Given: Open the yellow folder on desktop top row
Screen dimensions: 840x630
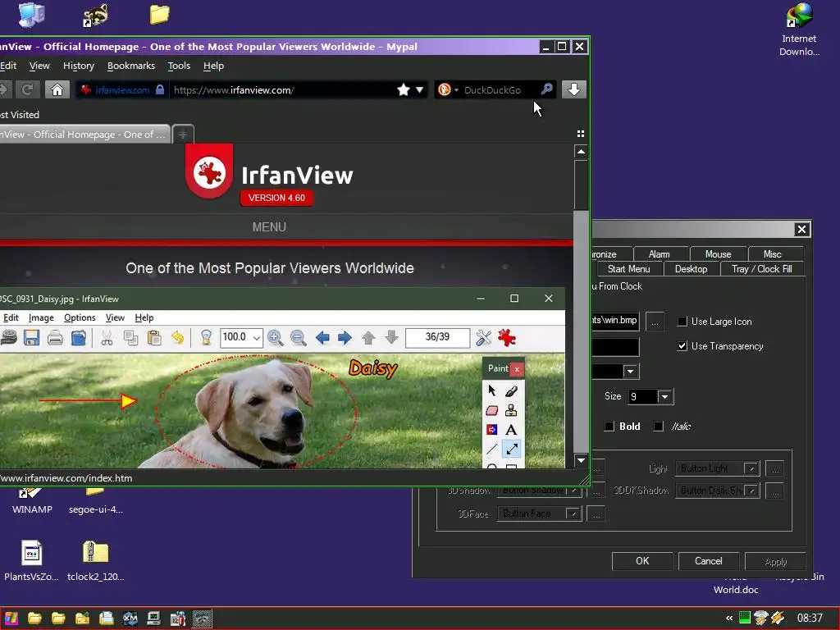Looking at the screenshot, I should (159, 15).
